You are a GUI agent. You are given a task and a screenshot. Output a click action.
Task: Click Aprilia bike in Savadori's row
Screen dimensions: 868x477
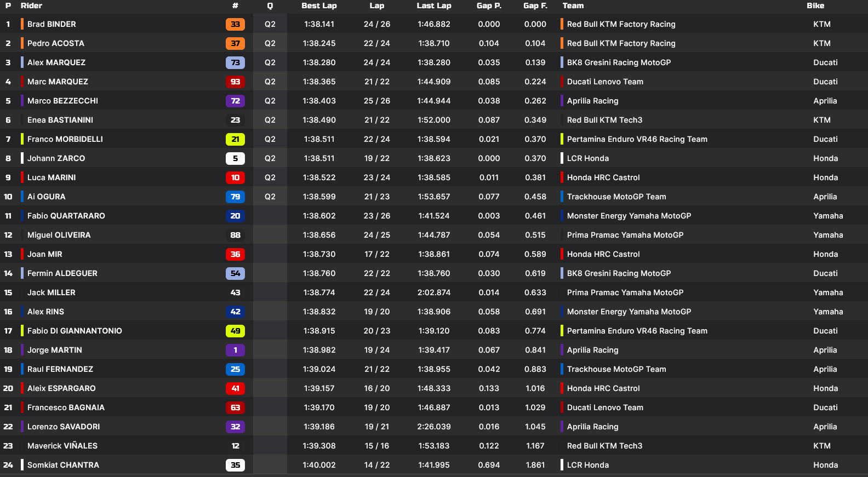pyautogui.click(x=825, y=427)
